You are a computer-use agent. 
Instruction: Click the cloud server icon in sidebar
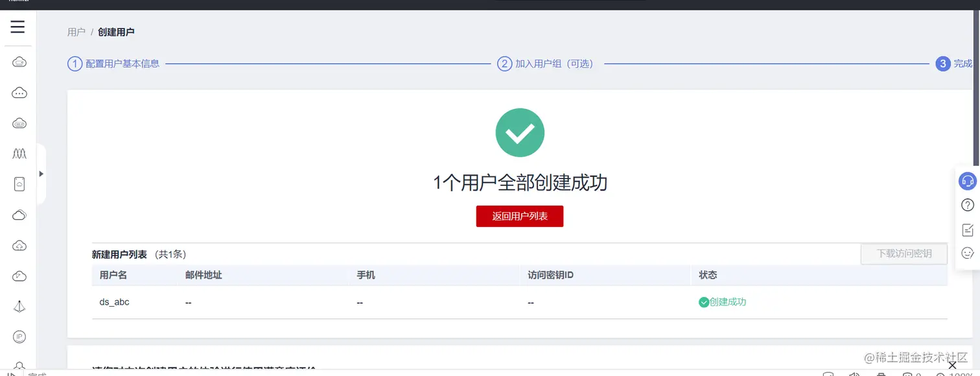(19, 62)
